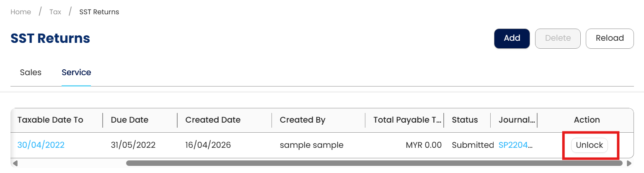Unlock the submitted SST return
This screenshot has width=644, height=173.
pyautogui.click(x=589, y=145)
